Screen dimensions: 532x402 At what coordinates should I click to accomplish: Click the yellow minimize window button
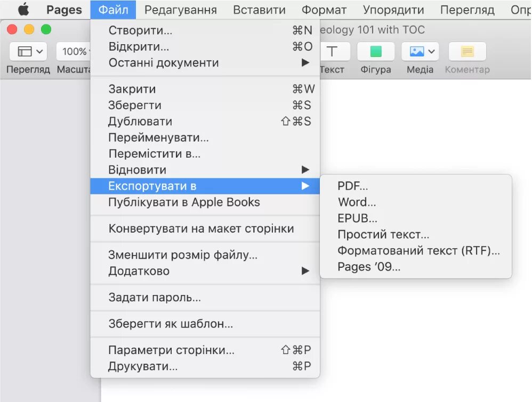(29, 29)
